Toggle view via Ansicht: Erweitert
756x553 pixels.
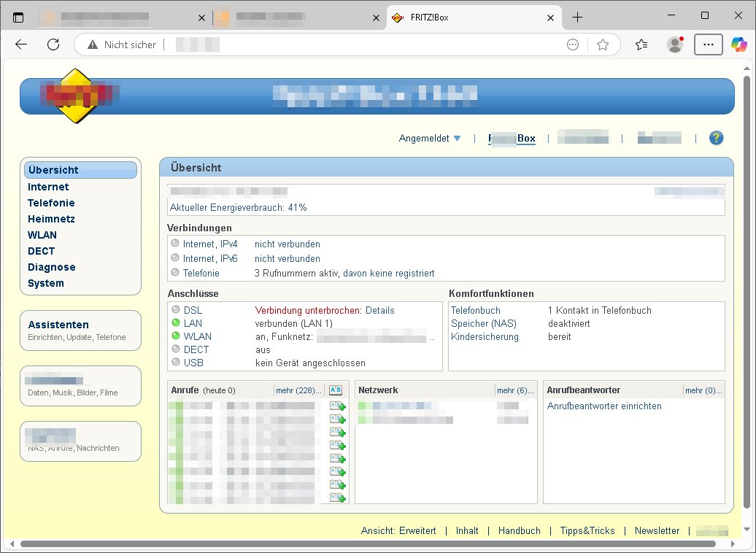[398, 530]
